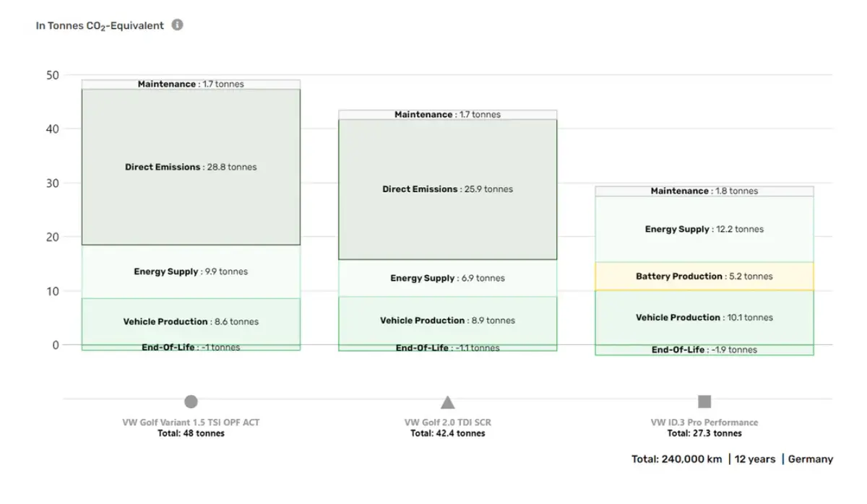
Task: Click Total: 27.3 tonnes text
Action: pos(704,433)
